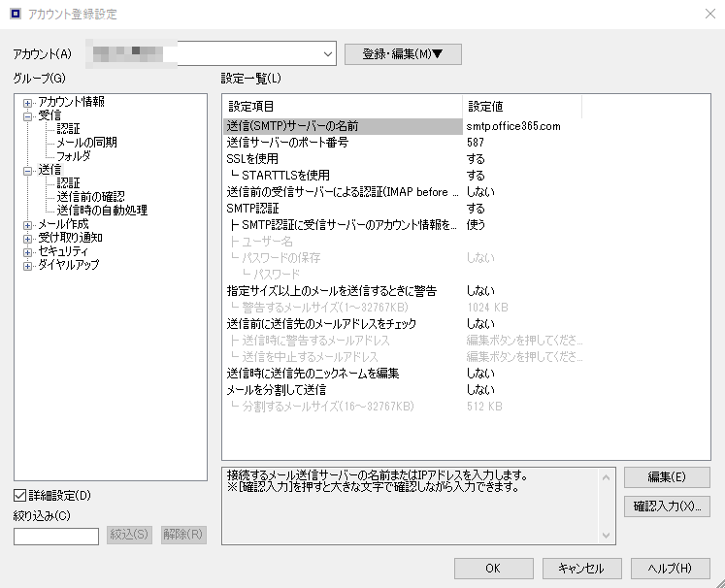
Task: Confirm settings with the OK button
Action: click(493, 569)
